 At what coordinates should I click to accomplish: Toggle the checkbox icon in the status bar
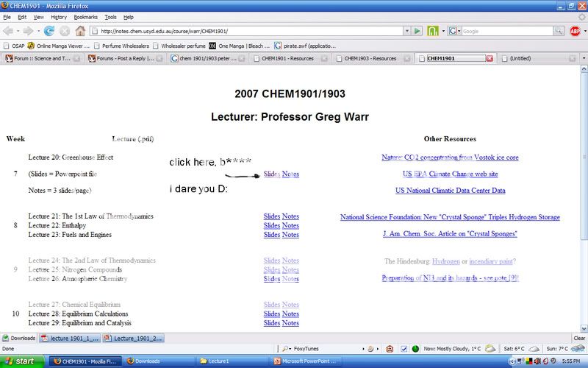coord(404,348)
